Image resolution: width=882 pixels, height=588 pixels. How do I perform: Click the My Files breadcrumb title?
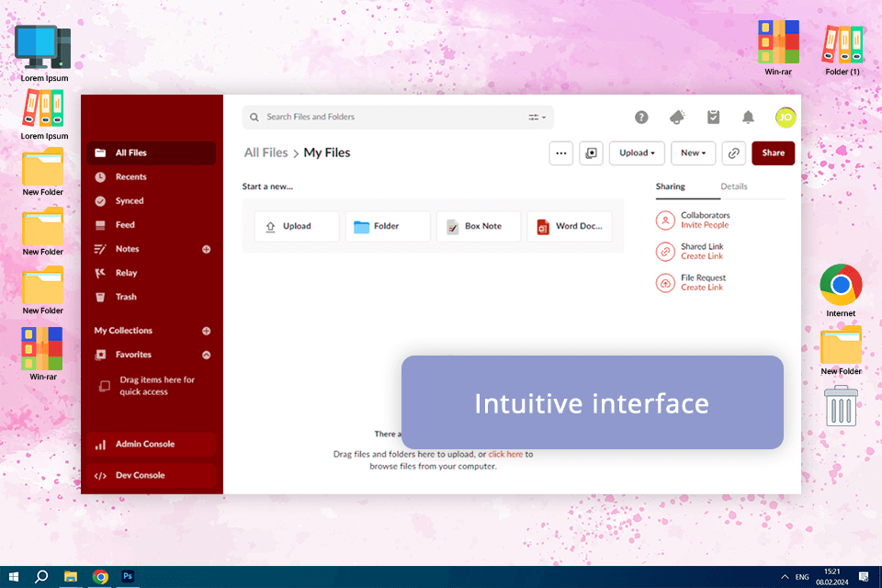327,153
